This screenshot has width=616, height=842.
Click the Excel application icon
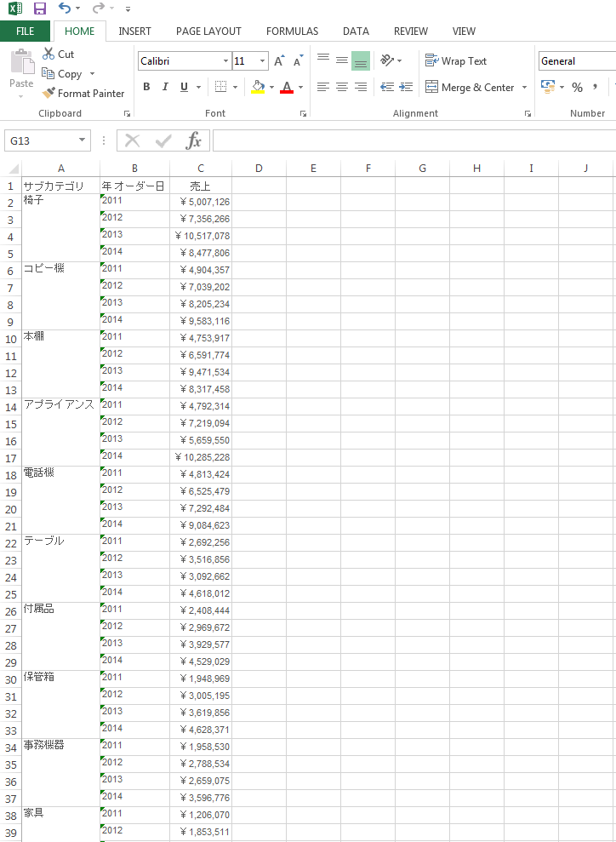15,8
